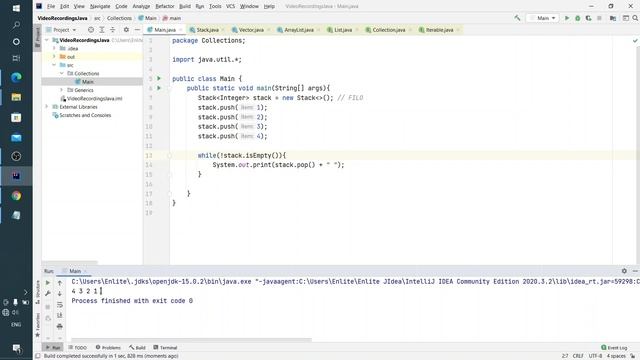Open run configuration wrench in Run panel
The height and width of the screenshot is (360, 640).
48,293
